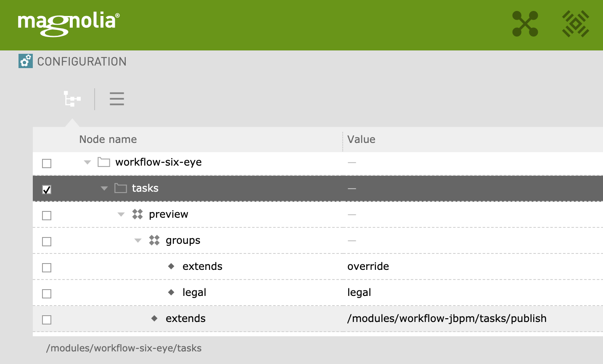Click property diamond of extends with publish path

coord(154,318)
